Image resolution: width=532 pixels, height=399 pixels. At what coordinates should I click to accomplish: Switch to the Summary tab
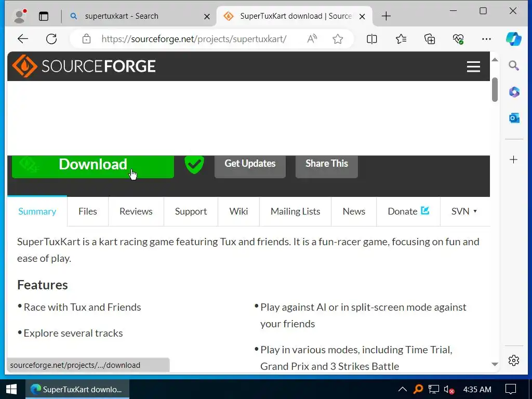point(37,211)
